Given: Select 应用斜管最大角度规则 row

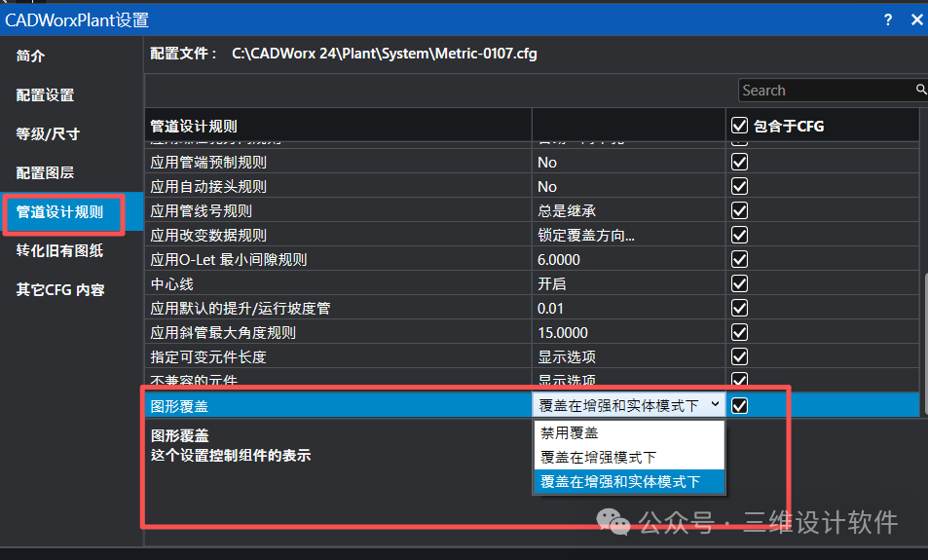Looking at the screenshot, I should coord(339,332).
